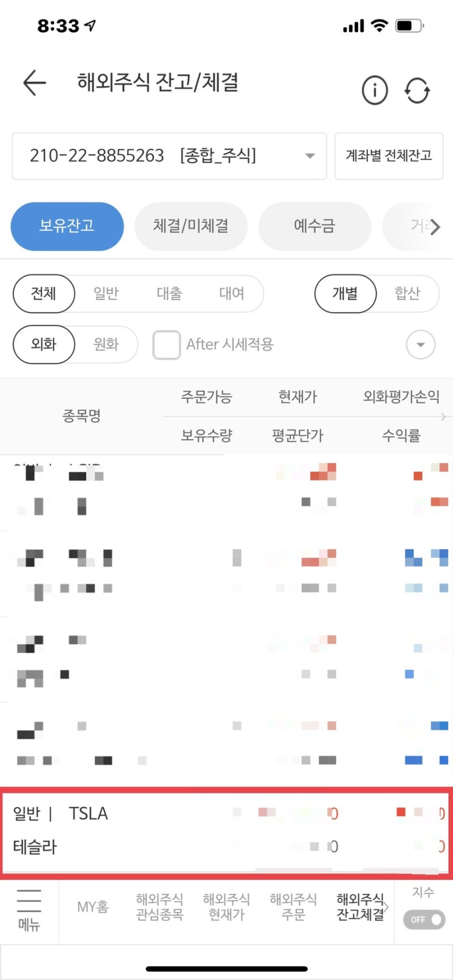Expand filter options with the chevron
The width and height of the screenshot is (453, 980).
point(420,344)
